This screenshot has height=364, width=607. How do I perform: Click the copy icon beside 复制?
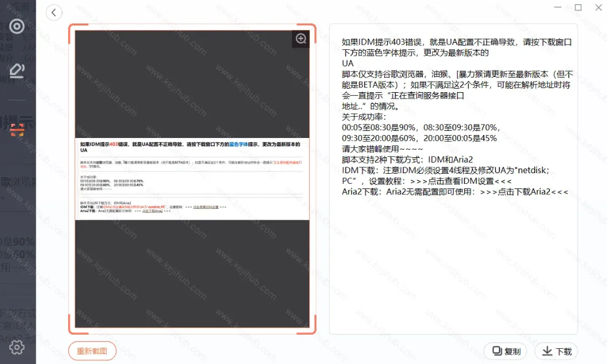pyautogui.click(x=497, y=351)
